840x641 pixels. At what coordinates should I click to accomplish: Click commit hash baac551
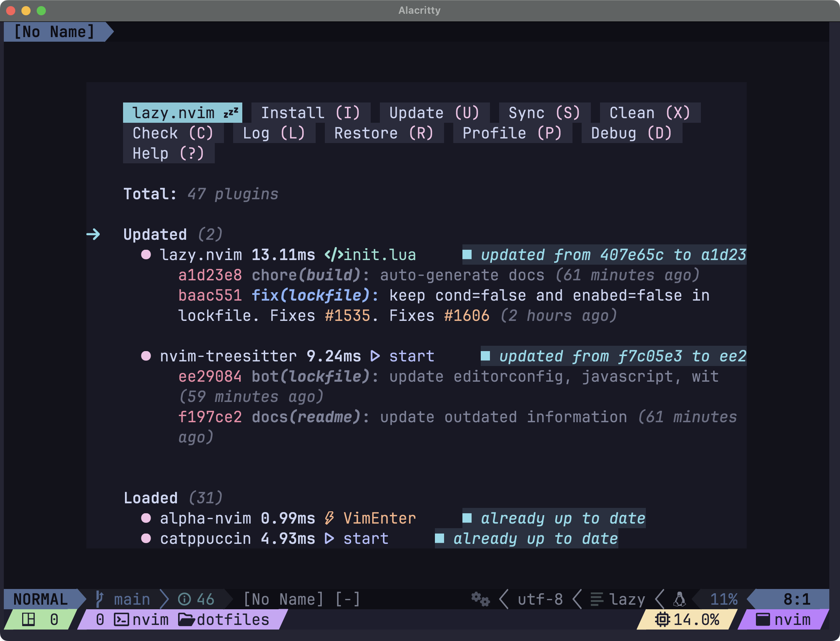pyautogui.click(x=210, y=295)
